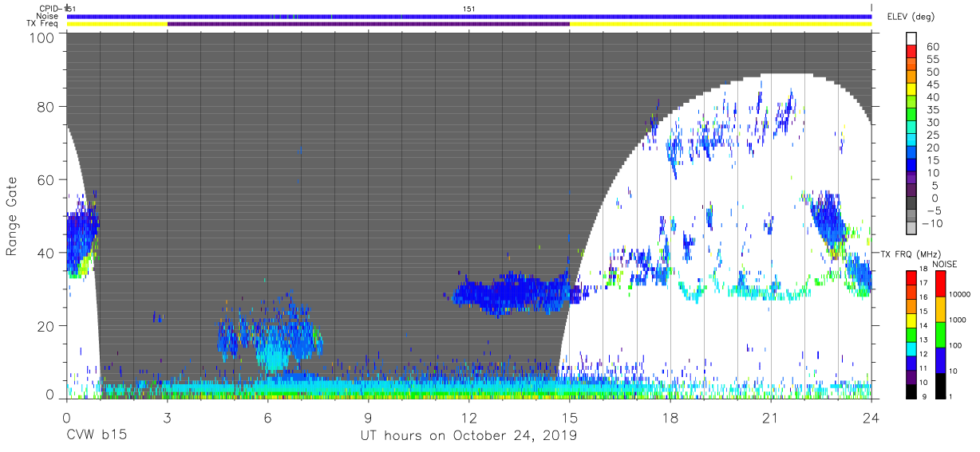
Task: Click the '18' hour tick on UT axis
Action: (x=670, y=417)
